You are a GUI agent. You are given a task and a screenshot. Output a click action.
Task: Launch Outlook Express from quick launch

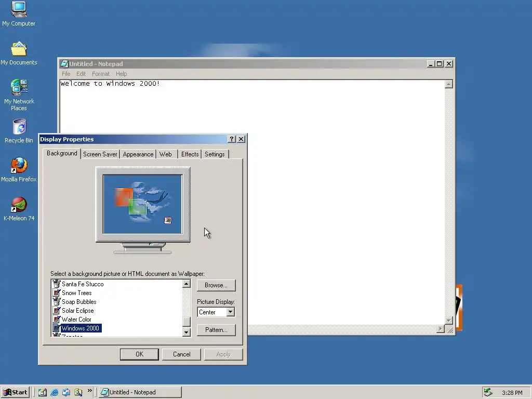(66, 392)
